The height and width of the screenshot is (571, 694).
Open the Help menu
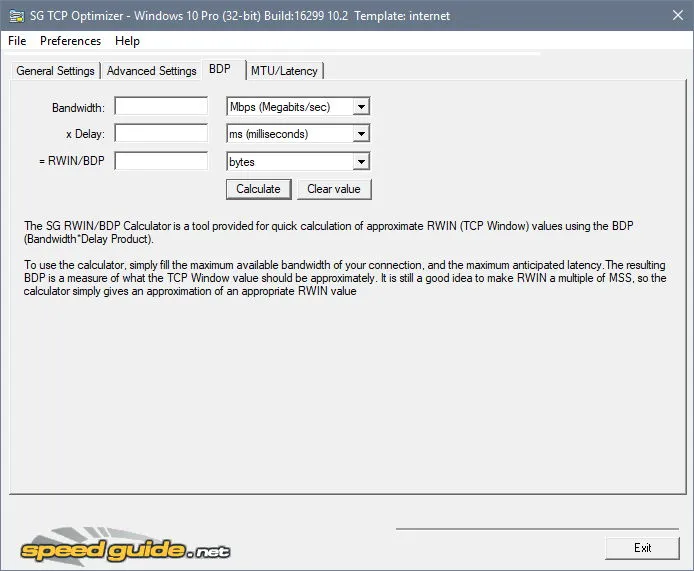coord(127,41)
